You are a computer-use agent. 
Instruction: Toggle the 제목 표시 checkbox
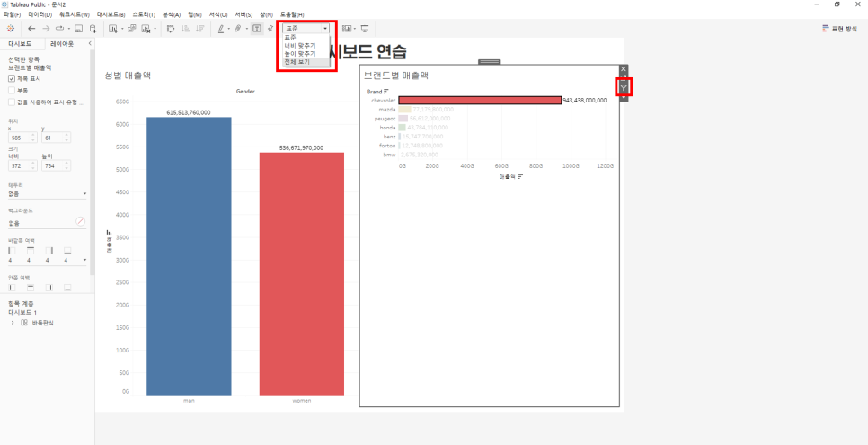[12, 79]
